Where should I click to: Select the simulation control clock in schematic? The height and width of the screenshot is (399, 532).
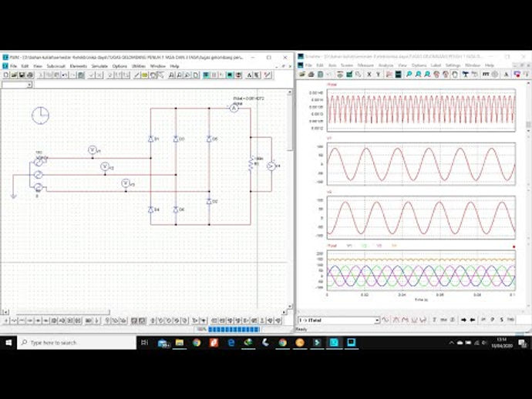40,116
